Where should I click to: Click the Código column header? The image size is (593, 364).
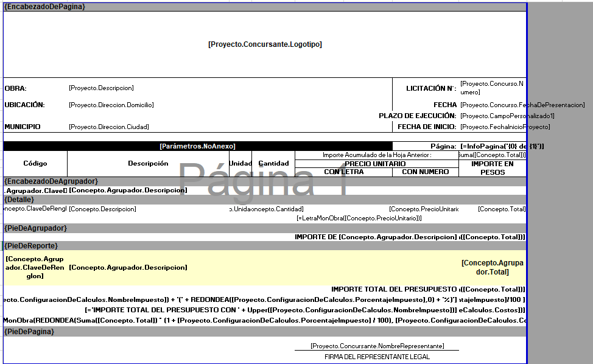coord(35,163)
